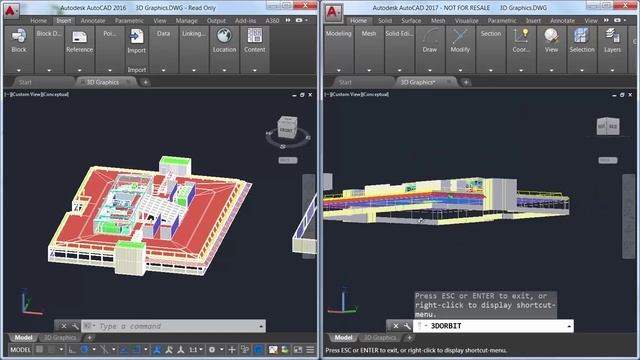
Task: Toggle snap mode in the status bar
Action: coord(51,350)
